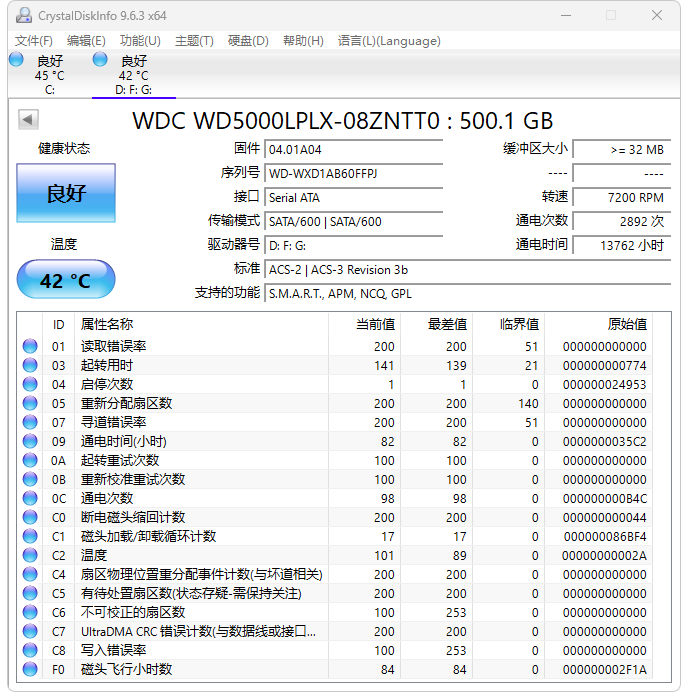Open the 功能(U) menu
The height and width of the screenshot is (699, 688).
coord(140,41)
